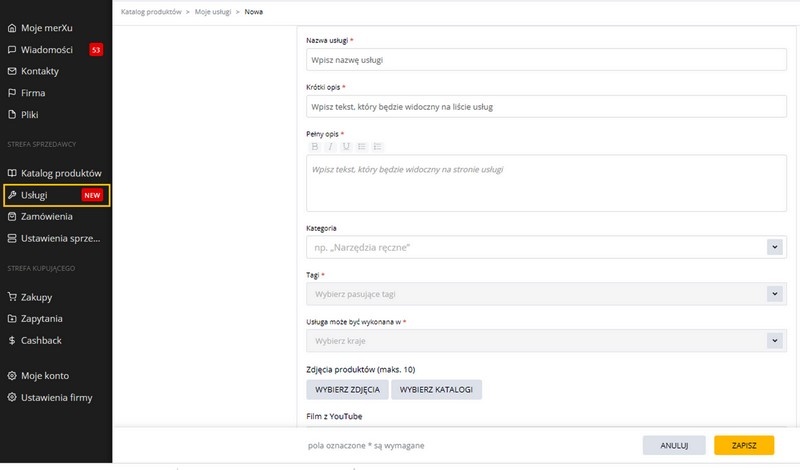Open the countries dropdown Wybierz kraje
This screenshot has height=470, width=800.
point(546,341)
